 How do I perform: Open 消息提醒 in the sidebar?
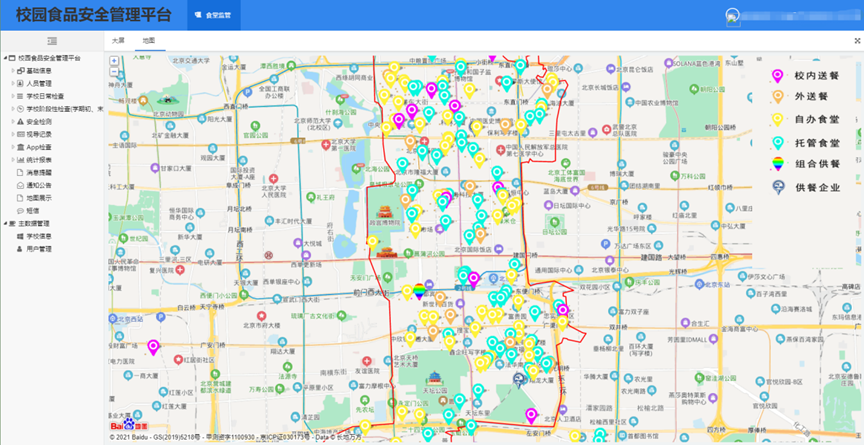[40, 172]
